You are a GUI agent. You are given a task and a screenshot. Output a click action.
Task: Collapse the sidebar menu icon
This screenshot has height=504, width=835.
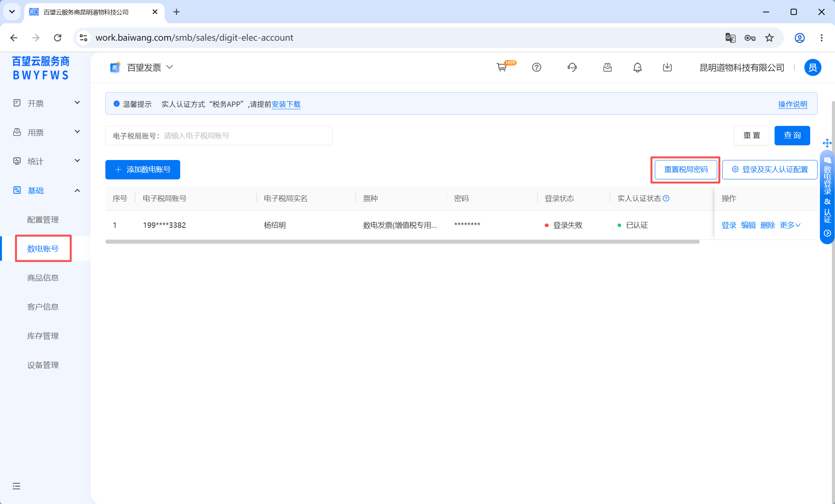pyautogui.click(x=16, y=486)
